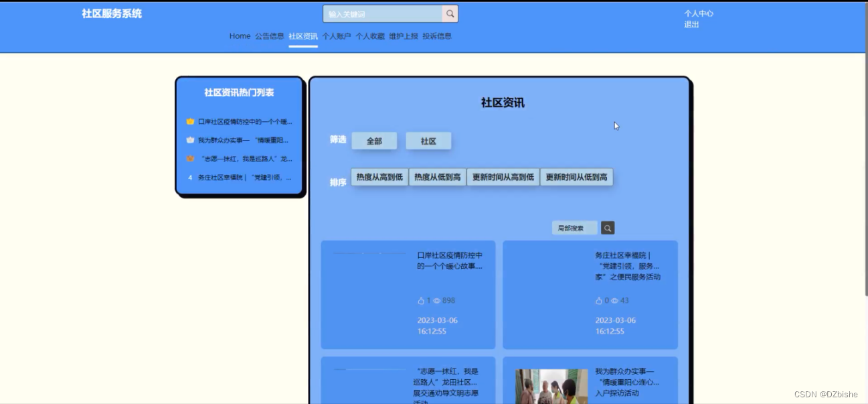The image size is (868, 404).
Task: Open card title 务庄社区幸福院 党建引领
Action: click(x=628, y=266)
